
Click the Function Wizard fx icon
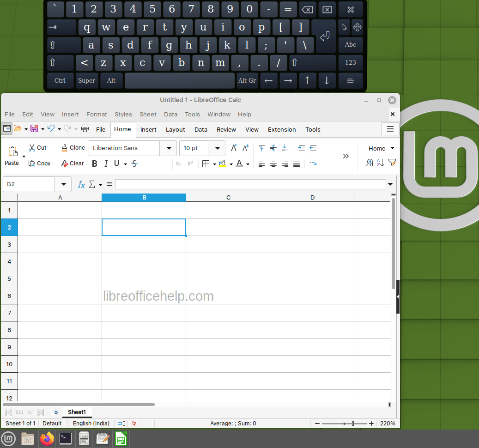[x=81, y=184]
